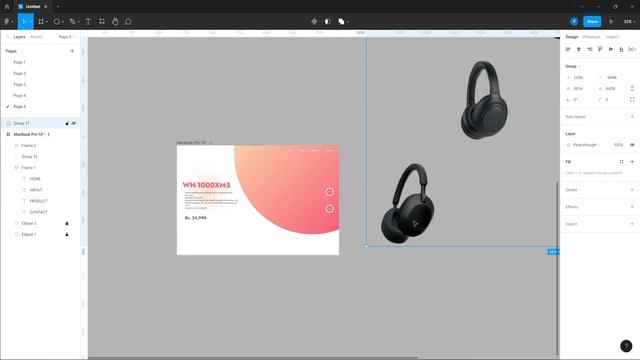Click the Use as mask icon
Image resolution: width=640 pixels, height=360 pixels.
tap(327, 22)
